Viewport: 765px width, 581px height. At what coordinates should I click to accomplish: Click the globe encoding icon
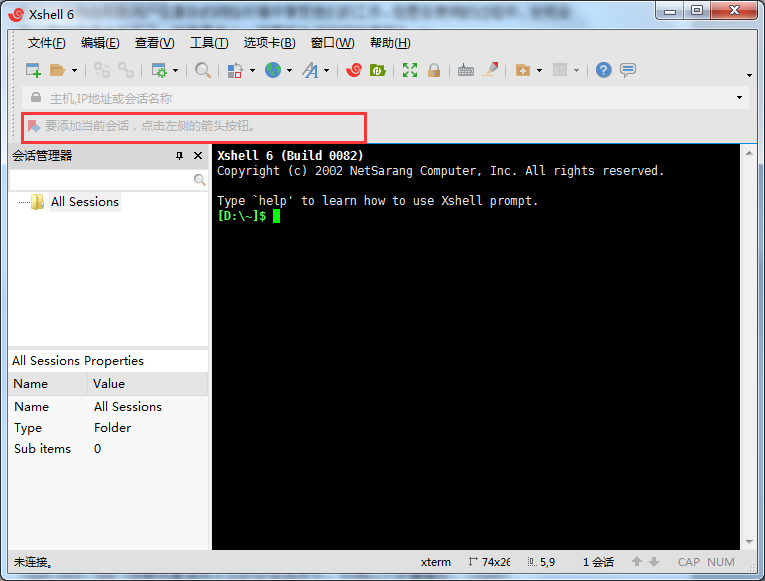click(273, 70)
